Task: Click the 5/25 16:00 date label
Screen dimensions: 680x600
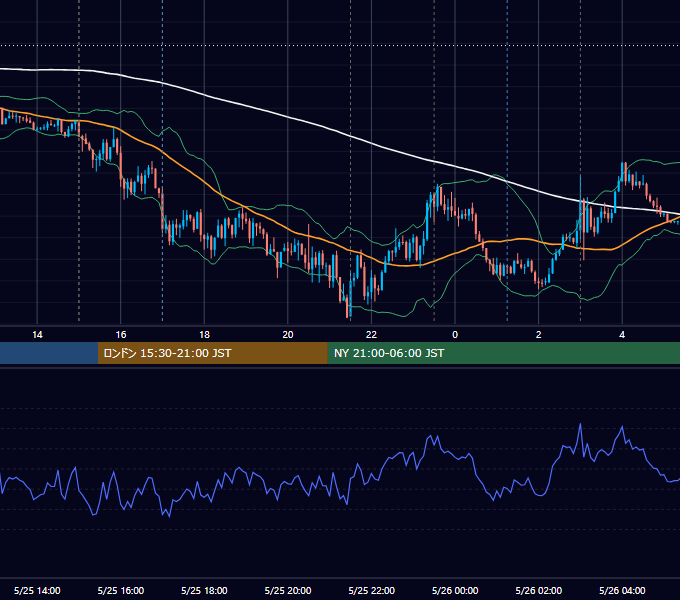Action: tap(121, 590)
